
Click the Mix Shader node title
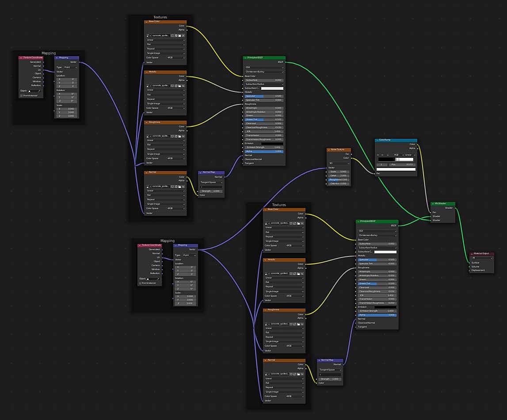tap(440, 204)
